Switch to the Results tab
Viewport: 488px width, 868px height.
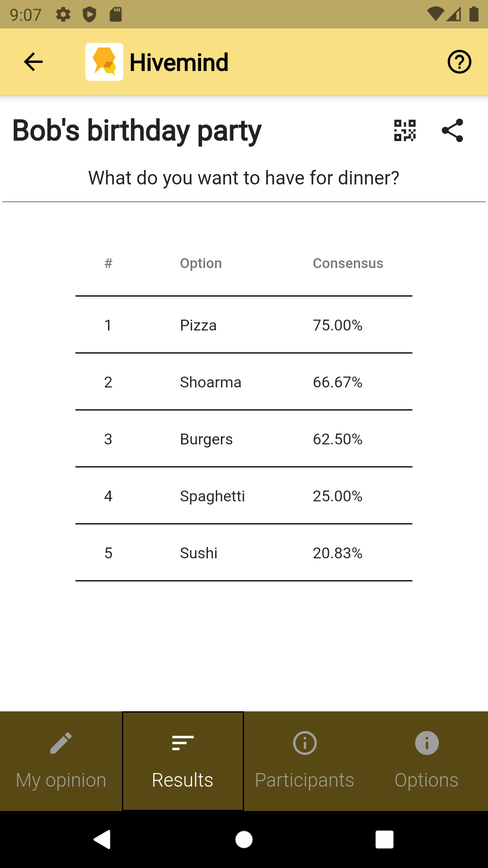[183, 761]
